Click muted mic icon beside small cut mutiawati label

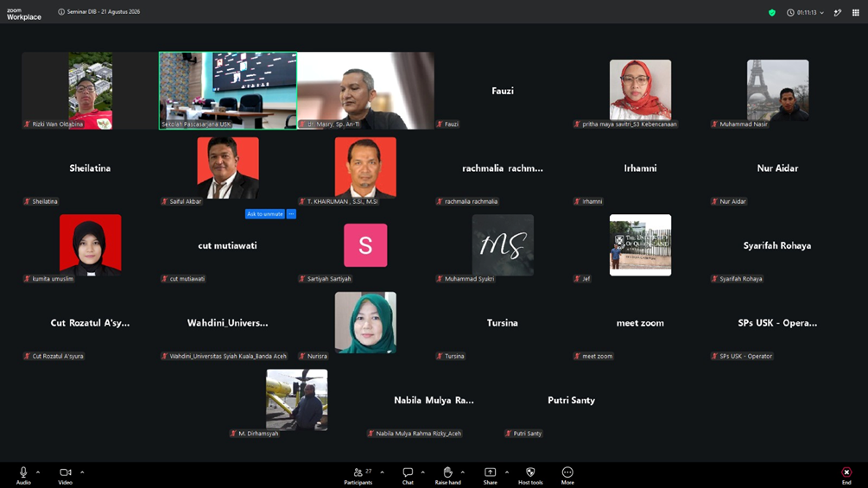[164, 279]
